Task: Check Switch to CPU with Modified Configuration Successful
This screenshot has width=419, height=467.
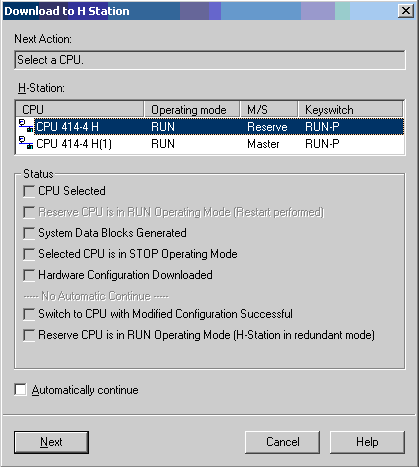Action: pos(29,314)
